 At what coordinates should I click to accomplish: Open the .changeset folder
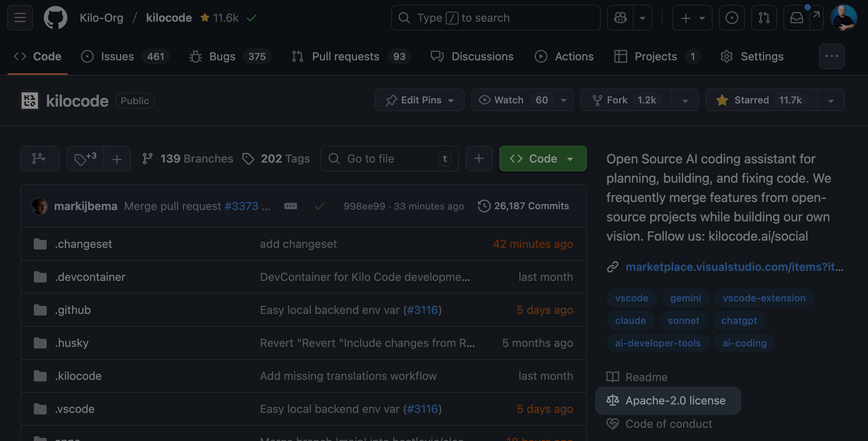click(x=83, y=244)
